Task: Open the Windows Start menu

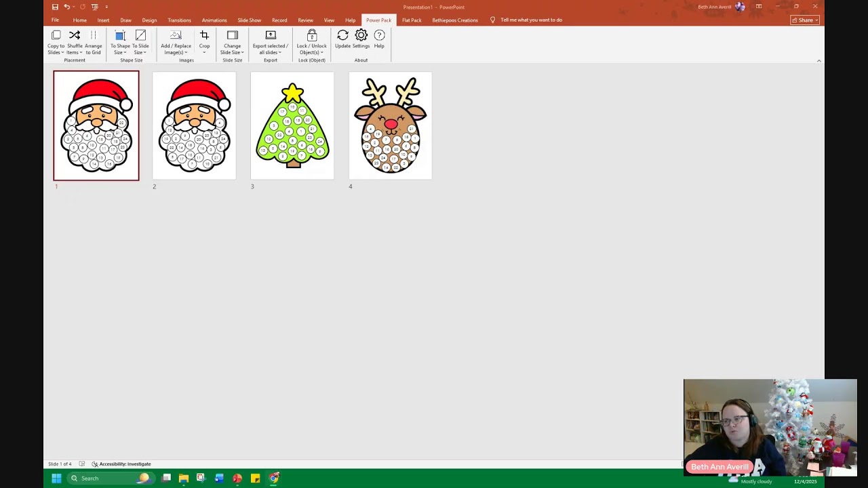Action: tap(56, 479)
